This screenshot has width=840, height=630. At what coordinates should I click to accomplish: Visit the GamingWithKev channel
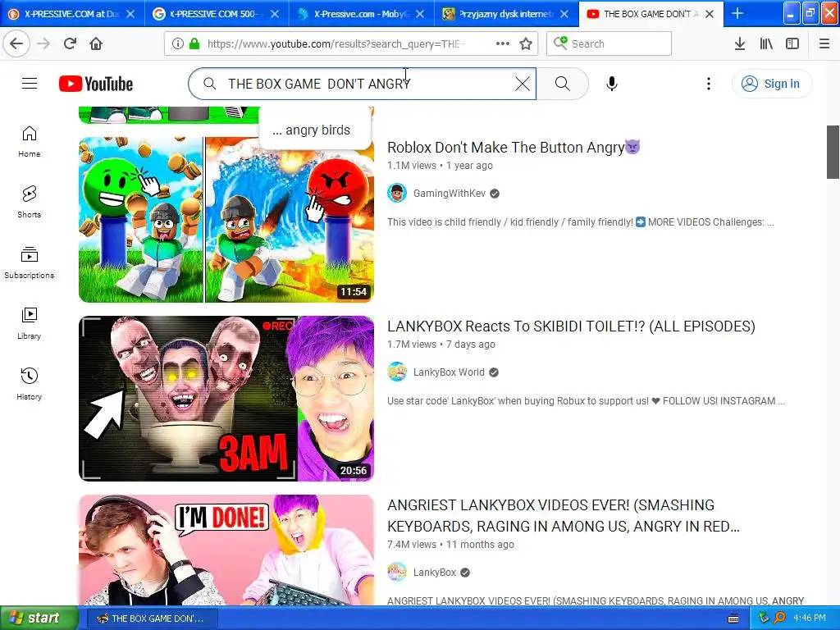coord(449,194)
